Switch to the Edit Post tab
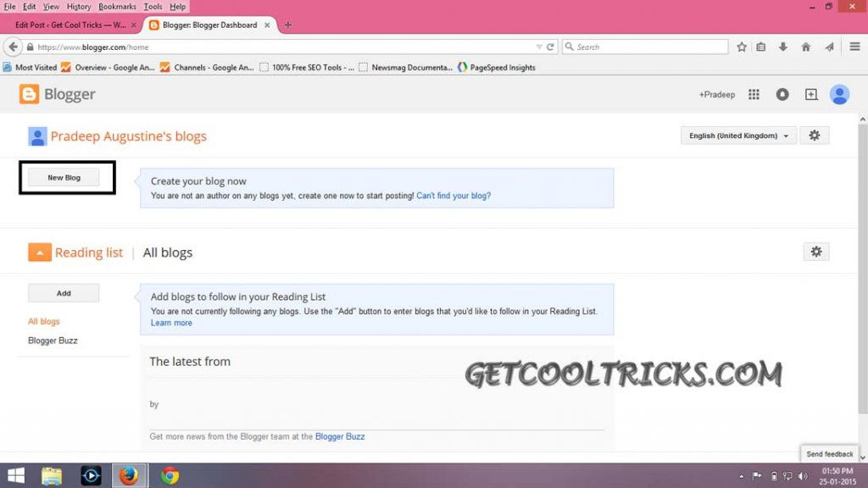Screen dimensions: 868x488 tap(70, 25)
